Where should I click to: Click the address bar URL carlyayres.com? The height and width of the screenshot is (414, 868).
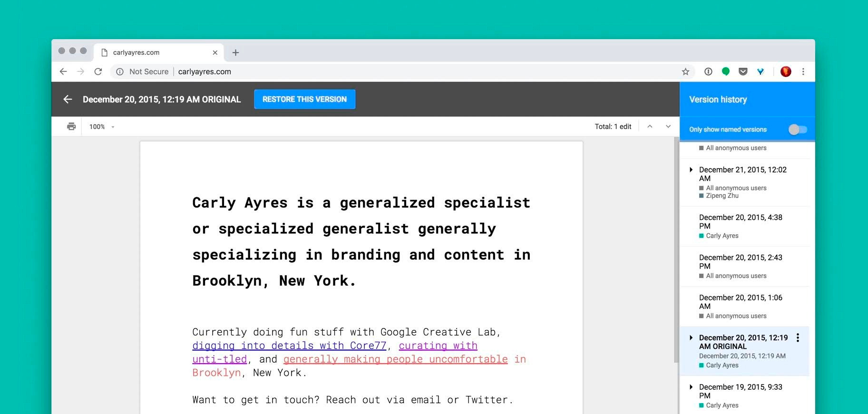tap(205, 72)
